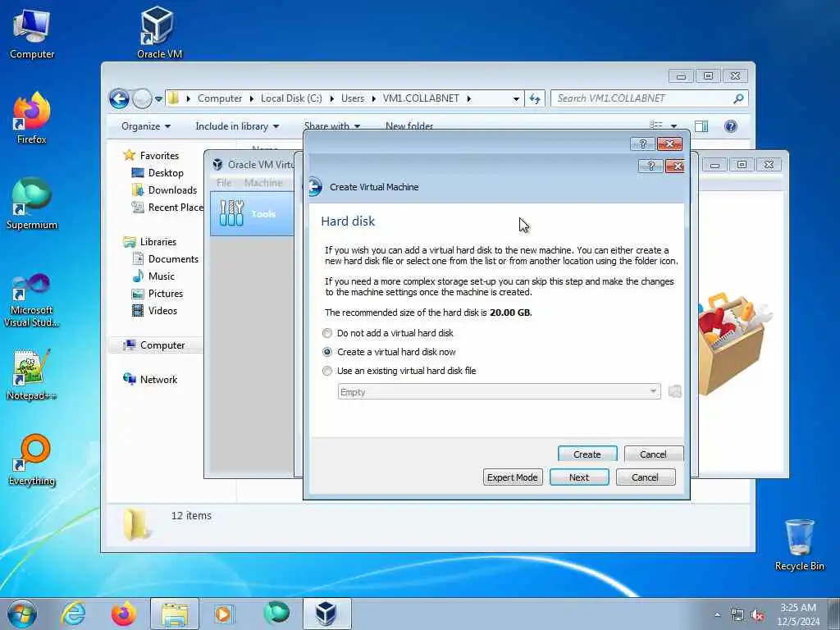Open the Empty hard disk file dropdown
This screenshot has height=630, width=840.
click(x=499, y=391)
